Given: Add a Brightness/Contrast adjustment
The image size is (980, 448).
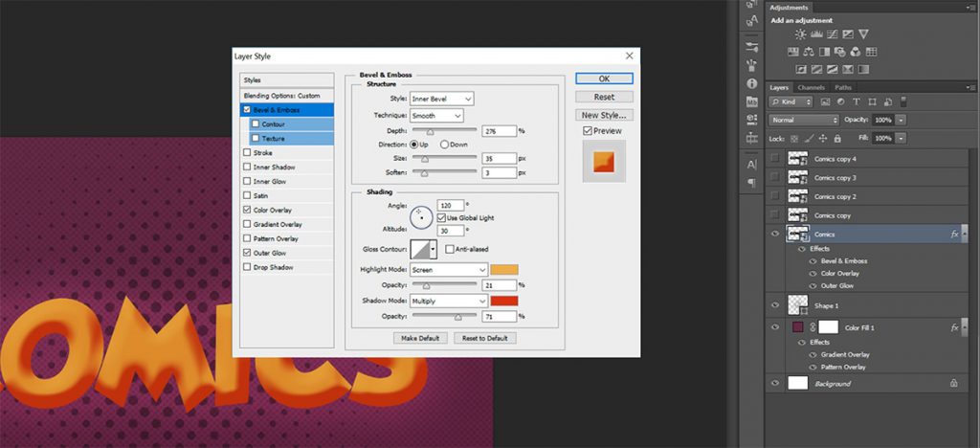Looking at the screenshot, I should (800, 34).
